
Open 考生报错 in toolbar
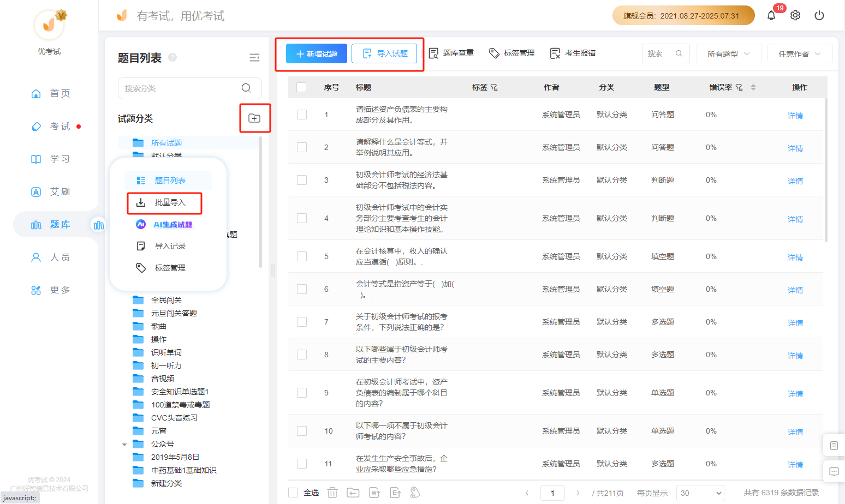tap(573, 53)
